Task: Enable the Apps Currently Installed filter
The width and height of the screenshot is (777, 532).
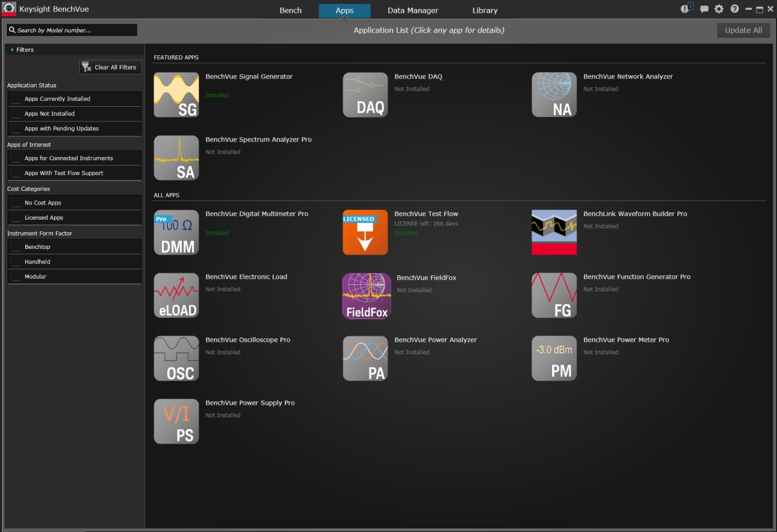Action: click(x=16, y=99)
